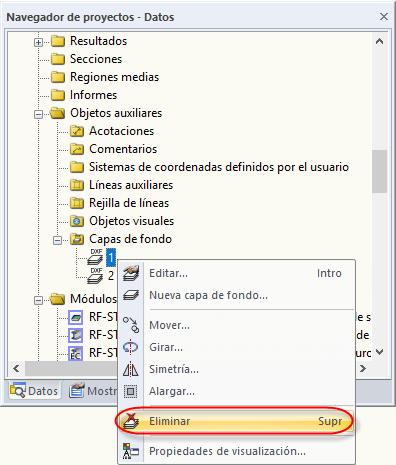Collapse the Módulos tree node

point(38,300)
